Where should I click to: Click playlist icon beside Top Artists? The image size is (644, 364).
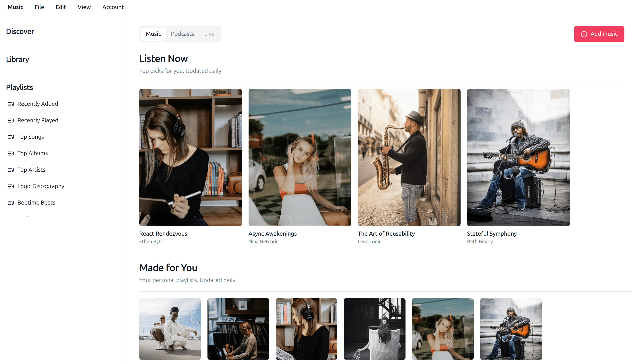coord(11,170)
